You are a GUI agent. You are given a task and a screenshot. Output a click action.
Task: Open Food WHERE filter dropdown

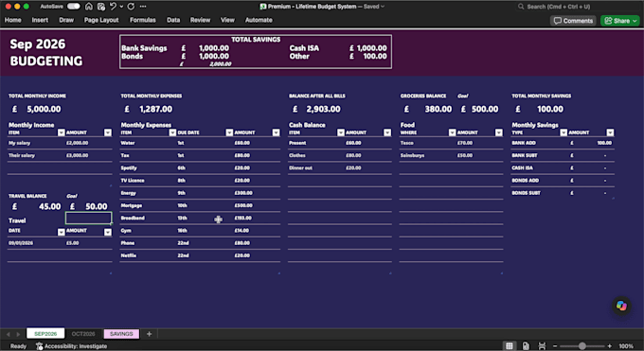[452, 132]
